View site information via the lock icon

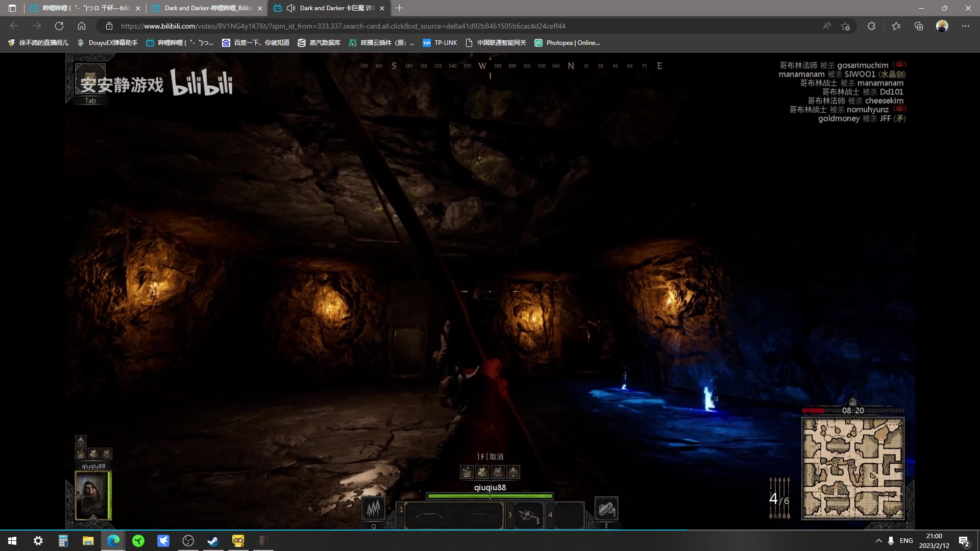(x=109, y=26)
